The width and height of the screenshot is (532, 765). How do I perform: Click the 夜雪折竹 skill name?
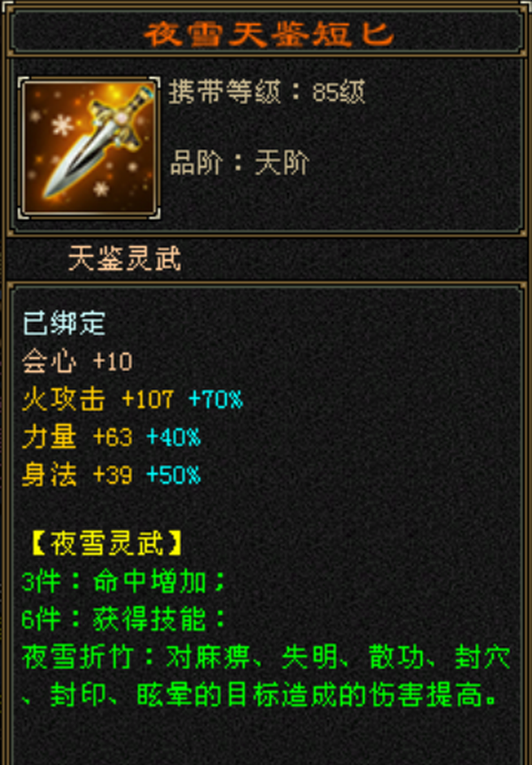[77, 658]
